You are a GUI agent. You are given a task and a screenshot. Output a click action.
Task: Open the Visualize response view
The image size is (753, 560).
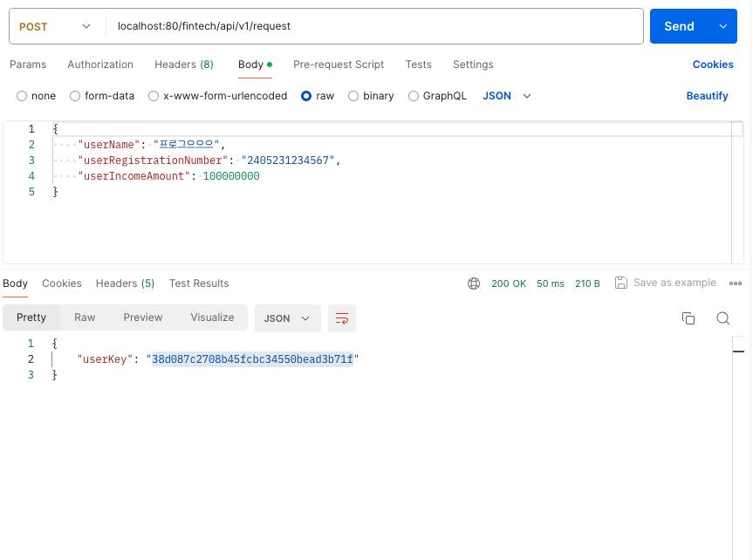pyautogui.click(x=212, y=318)
